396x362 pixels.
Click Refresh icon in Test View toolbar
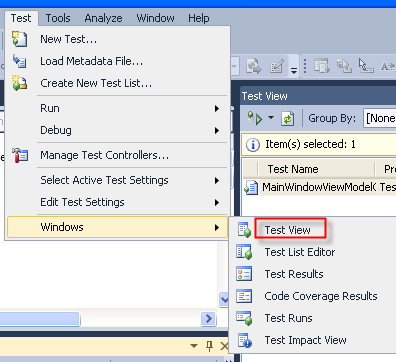coord(287,119)
